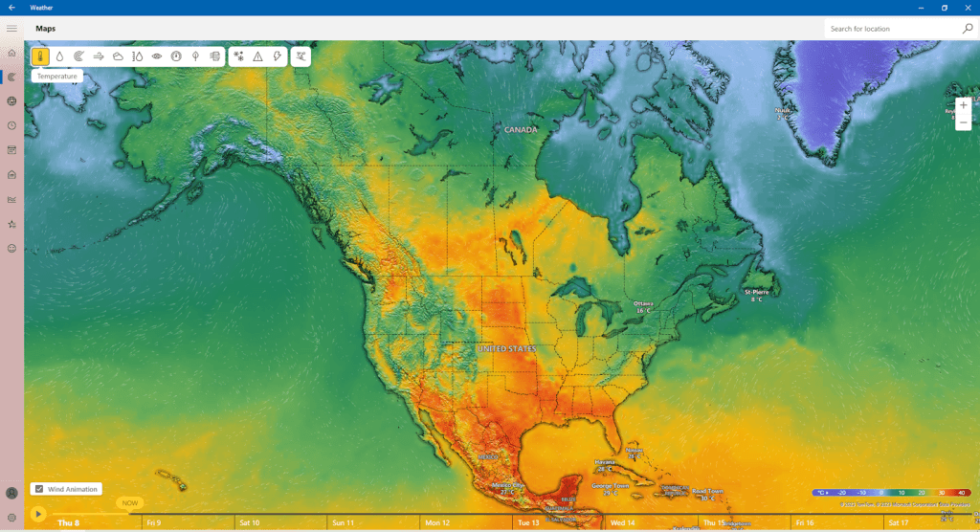Select the lightning map layer
This screenshot has width=980, height=532.
pos(278,56)
